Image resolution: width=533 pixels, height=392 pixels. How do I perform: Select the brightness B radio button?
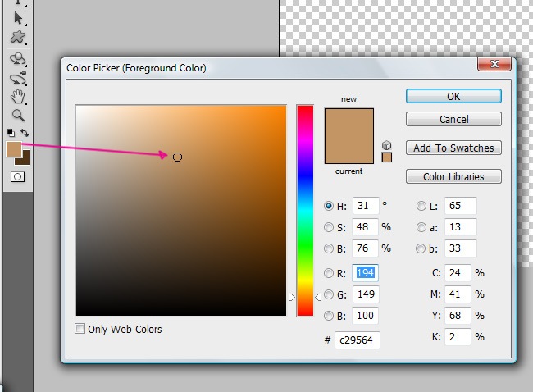click(328, 248)
